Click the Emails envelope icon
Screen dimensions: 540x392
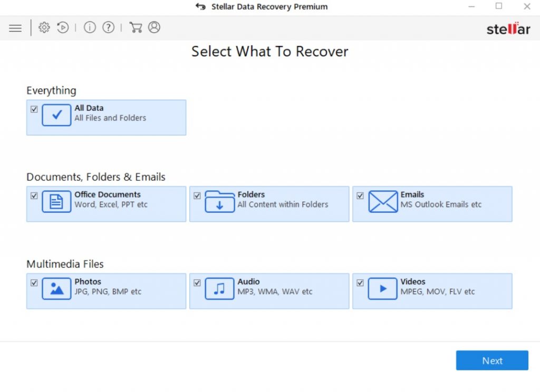tap(382, 202)
